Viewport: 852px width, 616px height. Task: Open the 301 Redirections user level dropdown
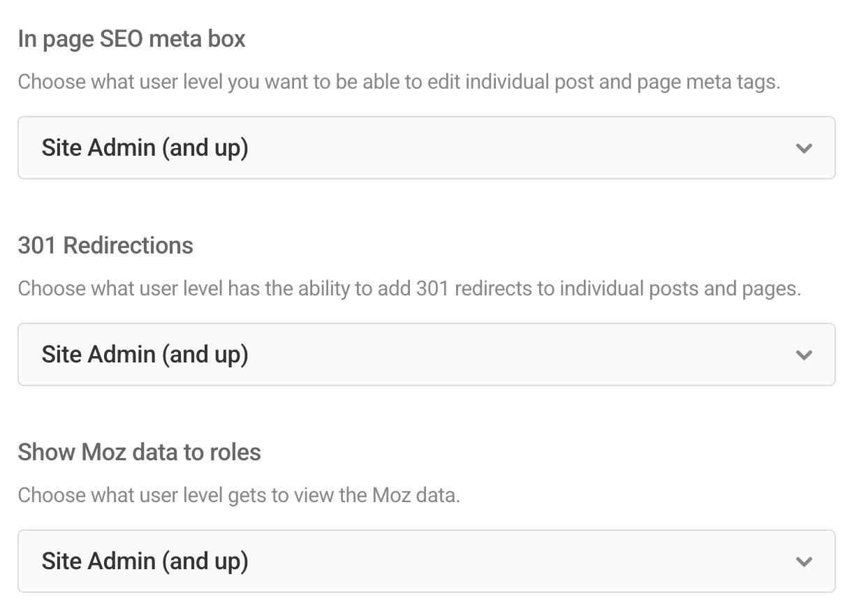pyautogui.click(x=426, y=355)
